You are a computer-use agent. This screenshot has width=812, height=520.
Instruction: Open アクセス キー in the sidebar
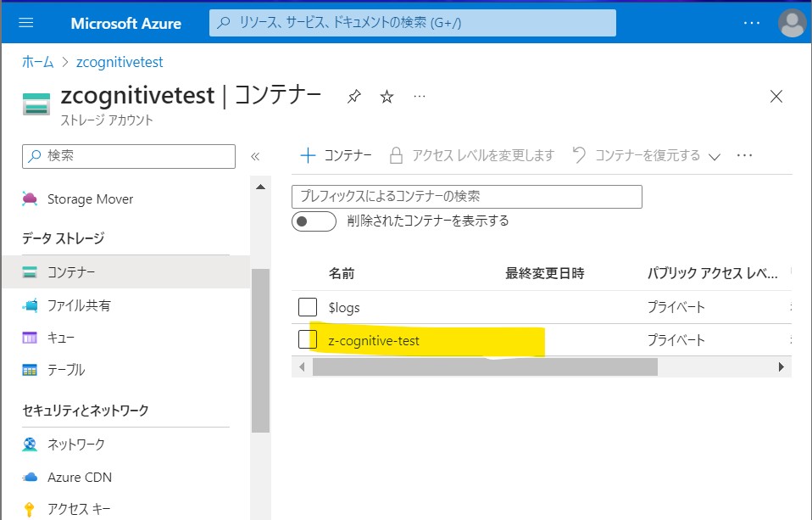(79, 509)
